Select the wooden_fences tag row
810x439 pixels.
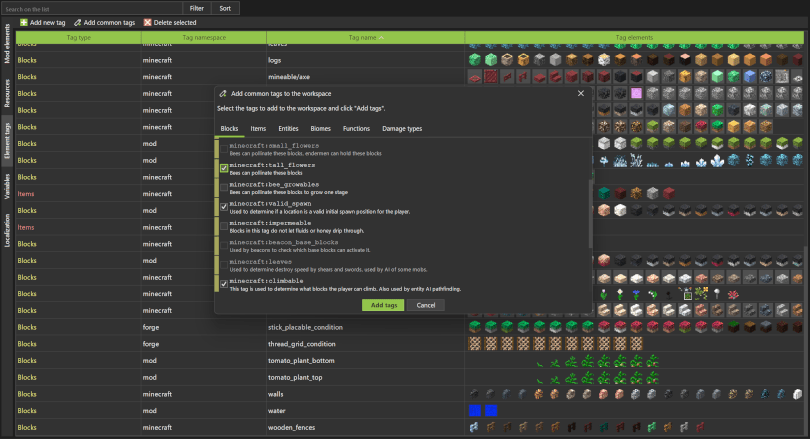[291, 428]
